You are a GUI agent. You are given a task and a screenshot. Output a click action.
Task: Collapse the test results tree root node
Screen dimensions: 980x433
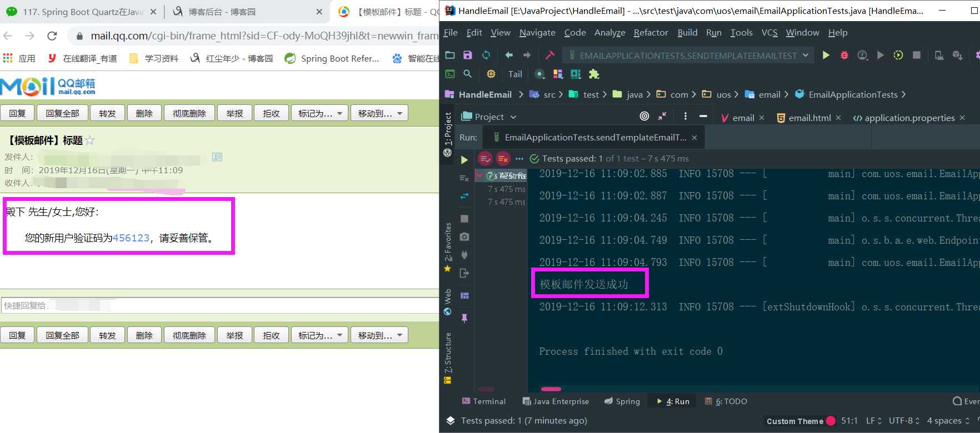coord(479,175)
